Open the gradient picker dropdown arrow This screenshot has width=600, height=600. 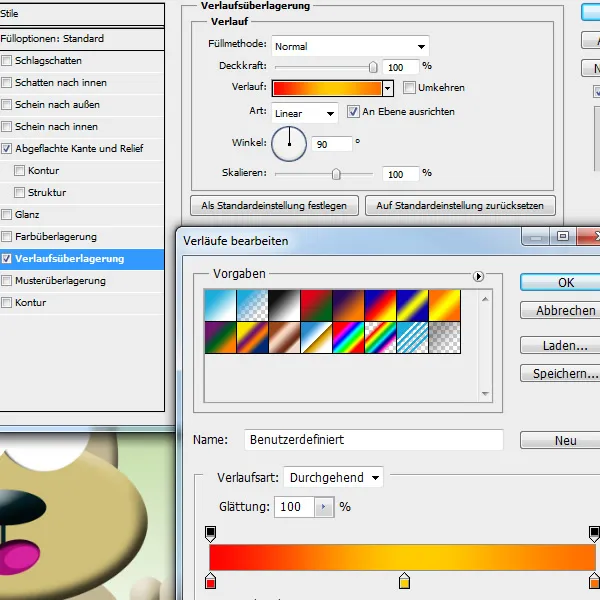(387, 88)
